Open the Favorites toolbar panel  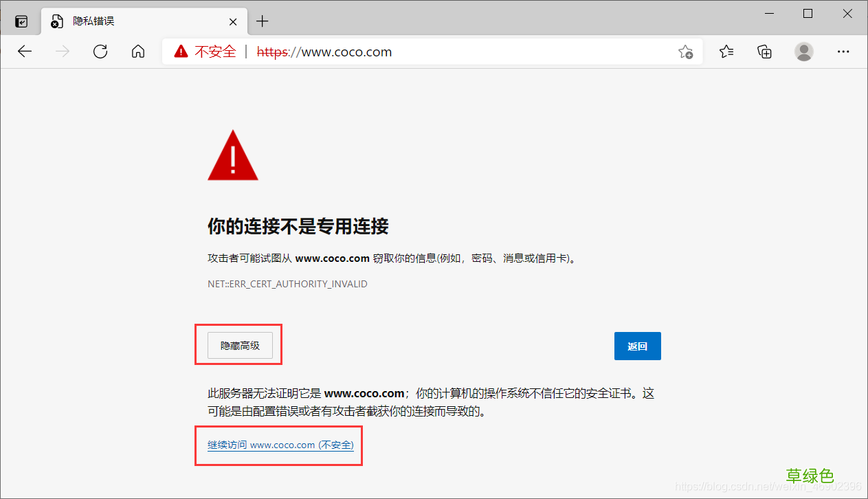pyautogui.click(x=726, y=52)
